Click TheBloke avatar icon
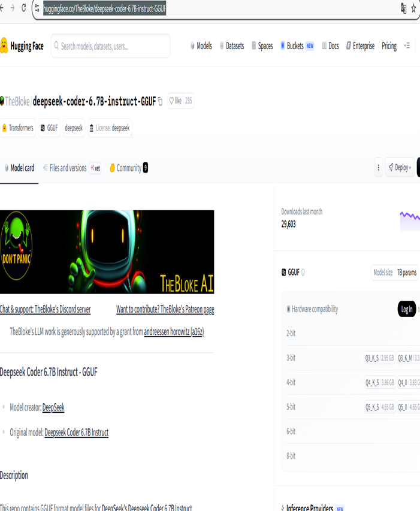Image resolution: width=420 pixels, height=511 pixels. pos(2,101)
